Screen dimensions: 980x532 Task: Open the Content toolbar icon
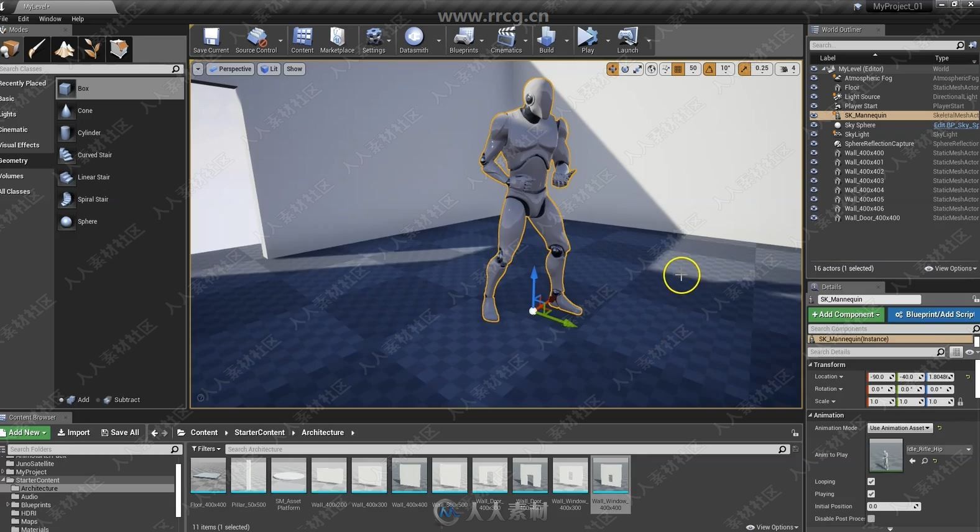[x=302, y=40]
